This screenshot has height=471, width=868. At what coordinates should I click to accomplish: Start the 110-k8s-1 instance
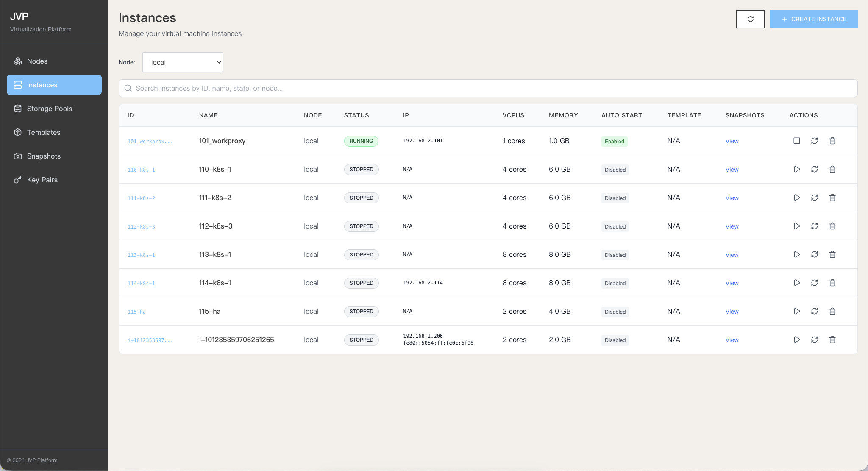(x=796, y=169)
